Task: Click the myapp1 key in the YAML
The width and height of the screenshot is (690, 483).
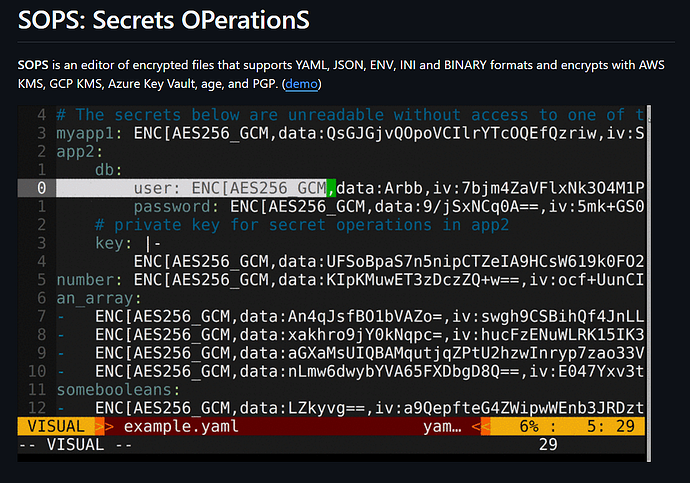Action: pyautogui.click(x=86, y=133)
